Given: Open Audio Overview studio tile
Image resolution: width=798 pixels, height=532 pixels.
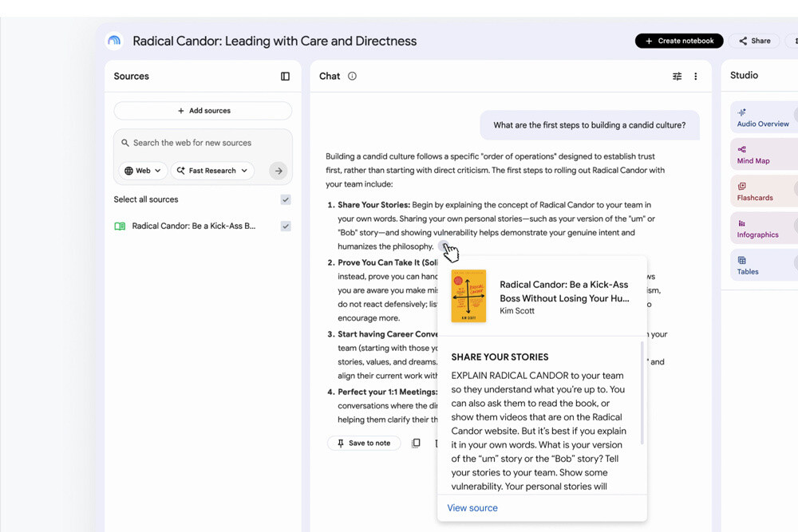Looking at the screenshot, I should point(764,117).
